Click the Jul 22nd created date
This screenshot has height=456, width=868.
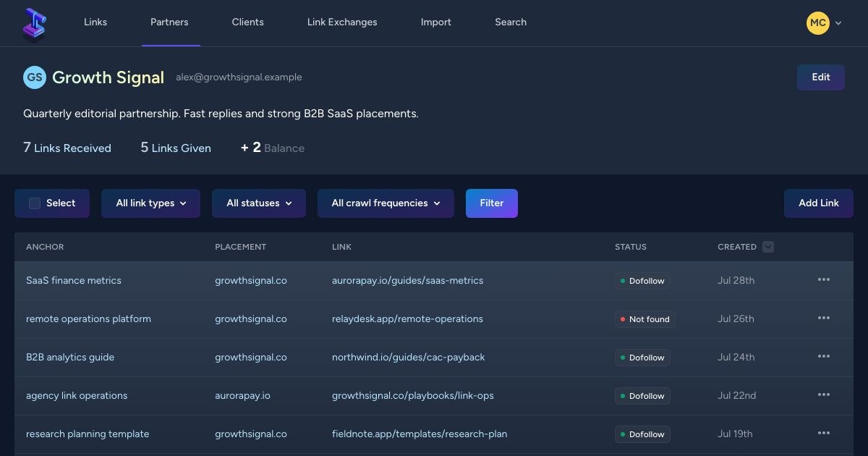pyautogui.click(x=737, y=395)
